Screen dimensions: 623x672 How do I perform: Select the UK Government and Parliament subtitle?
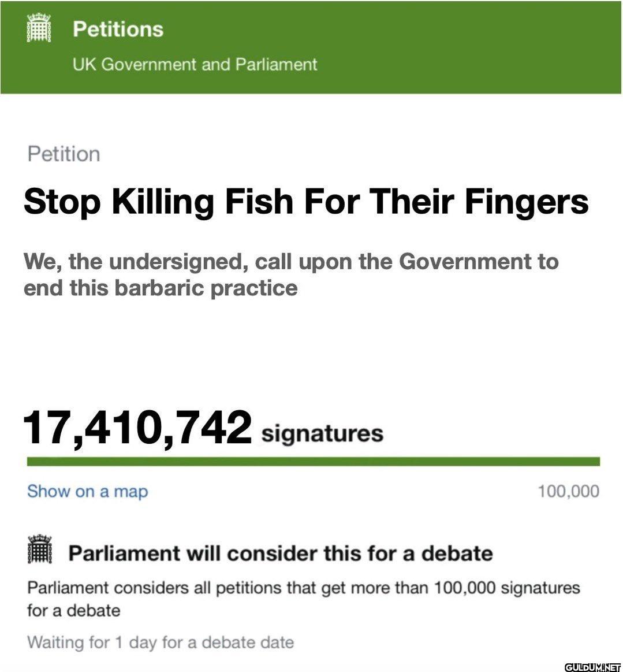tap(195, 64)
